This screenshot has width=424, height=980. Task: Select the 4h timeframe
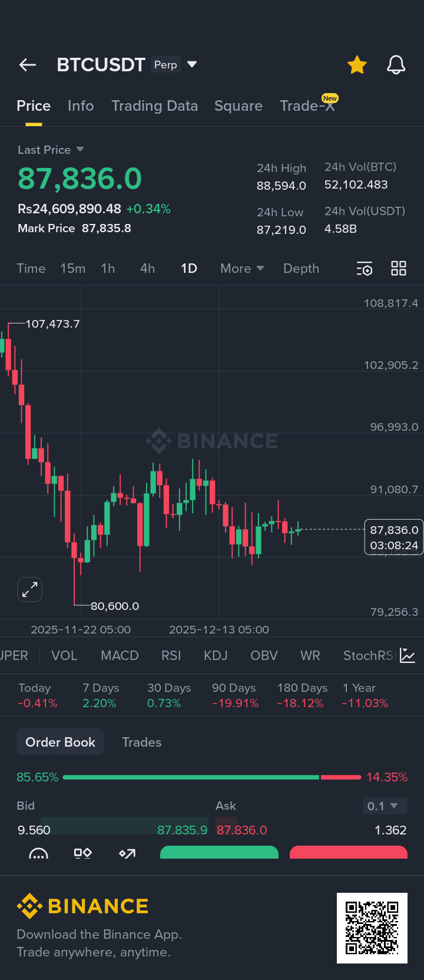pyautogui.click(x=147, y=269)
